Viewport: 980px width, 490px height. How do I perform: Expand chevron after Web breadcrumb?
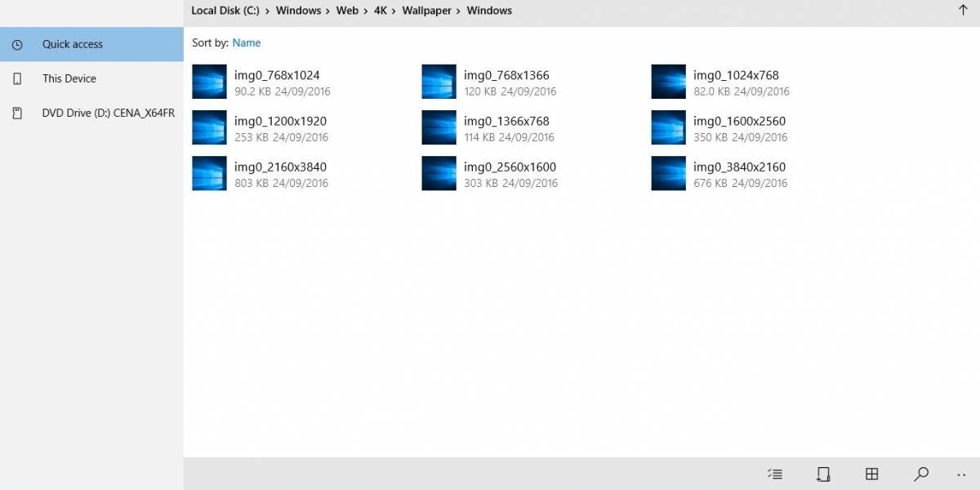[366, 11]
